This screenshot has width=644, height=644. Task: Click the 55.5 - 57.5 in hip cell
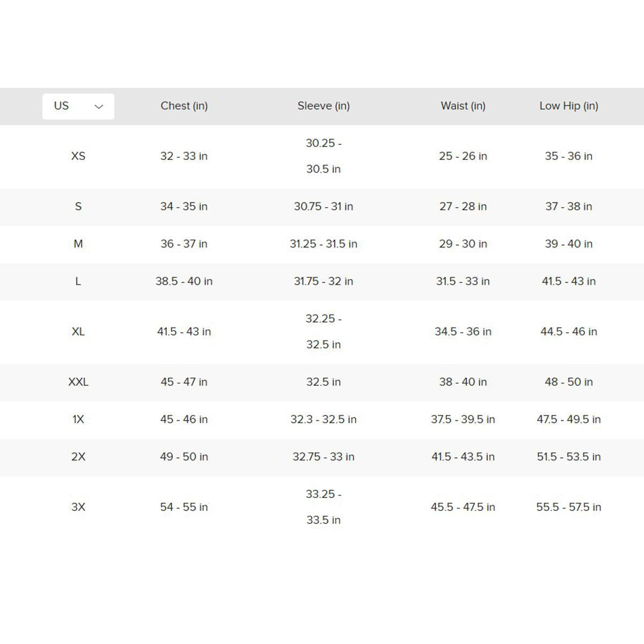(569, 507)
